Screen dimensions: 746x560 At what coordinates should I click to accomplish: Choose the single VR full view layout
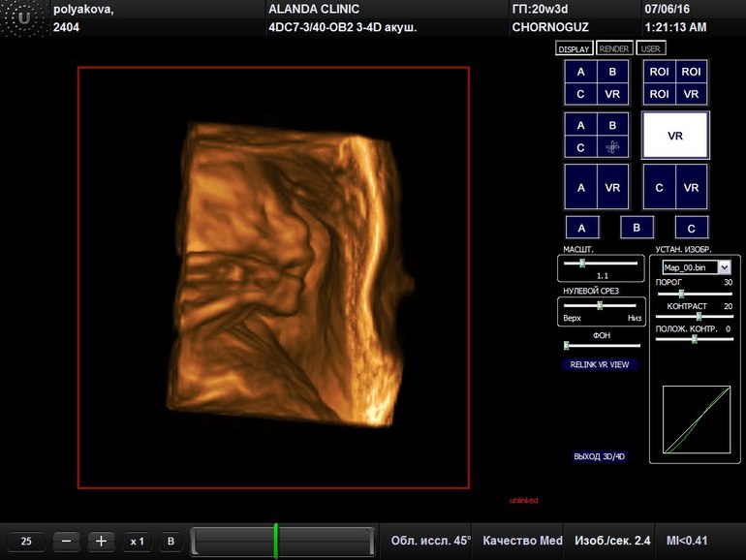click(674, 136)
